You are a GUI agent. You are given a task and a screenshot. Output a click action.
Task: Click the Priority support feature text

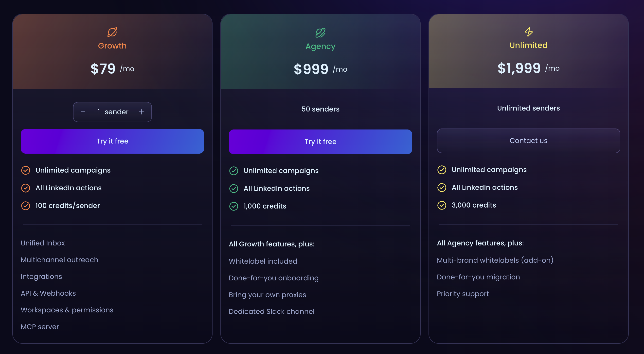pyautogui.click(x=463, y=294)
